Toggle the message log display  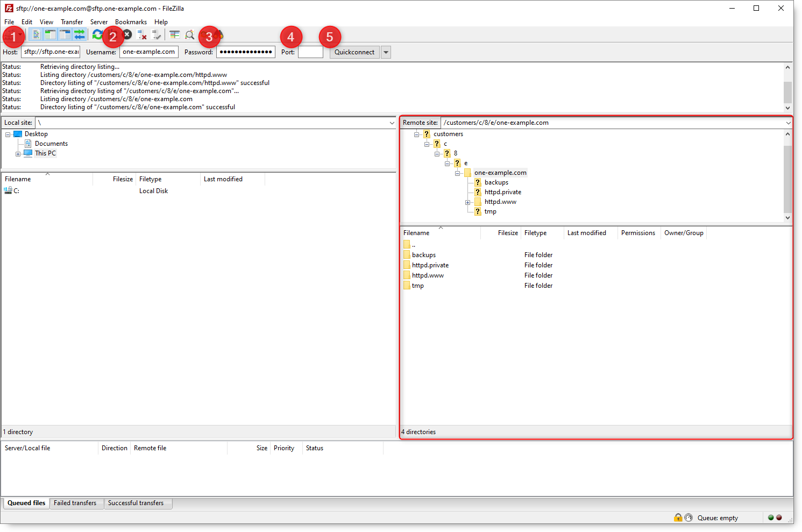coord(36,34)
